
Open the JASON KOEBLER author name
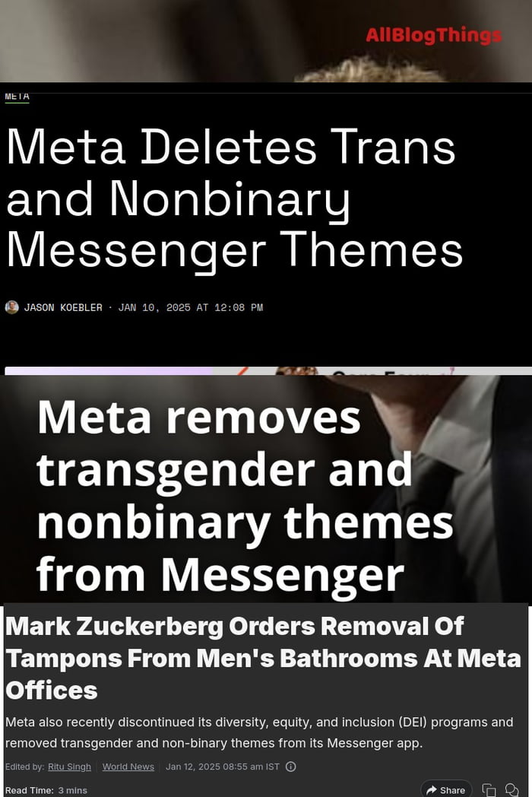(x=63, y=307)
